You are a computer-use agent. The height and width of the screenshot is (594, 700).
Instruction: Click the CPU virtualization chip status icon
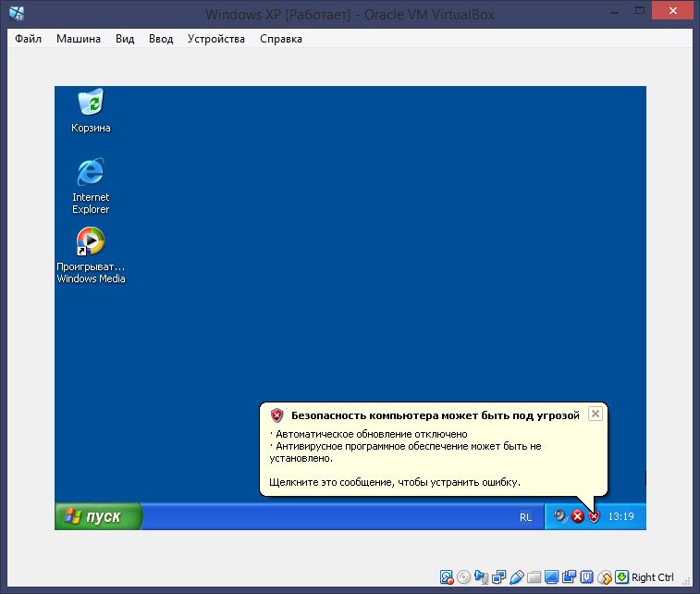coord(586,577)
